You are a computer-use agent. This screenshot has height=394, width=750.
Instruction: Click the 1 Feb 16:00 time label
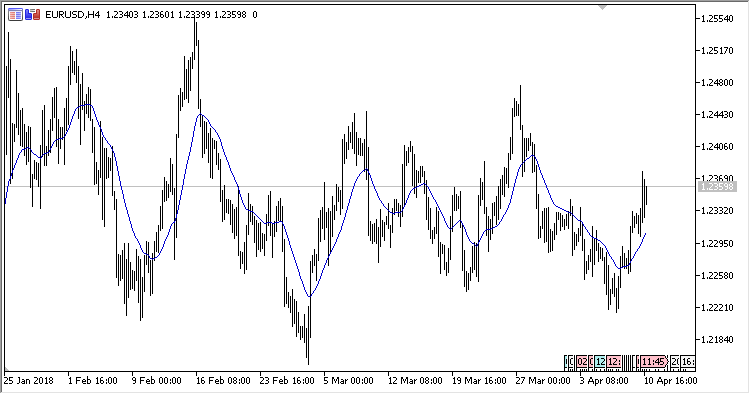pos(93,381)
